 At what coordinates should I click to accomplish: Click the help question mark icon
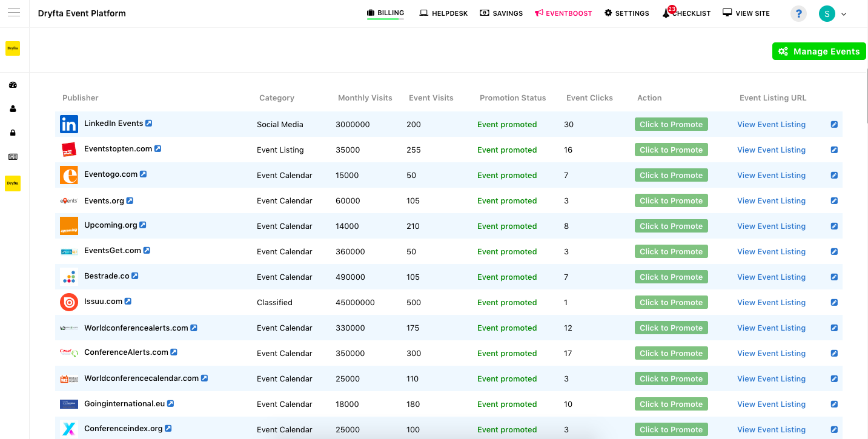[x=798, y=13]
